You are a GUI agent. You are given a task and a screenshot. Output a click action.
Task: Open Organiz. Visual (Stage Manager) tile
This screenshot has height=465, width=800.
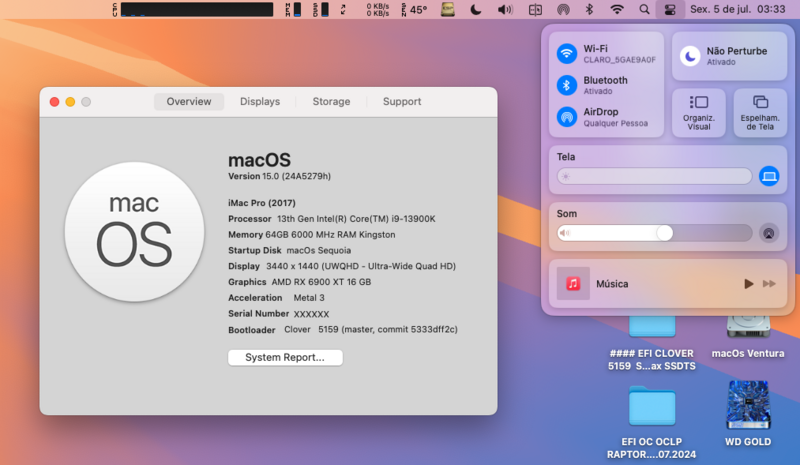[x=698, y=112]
